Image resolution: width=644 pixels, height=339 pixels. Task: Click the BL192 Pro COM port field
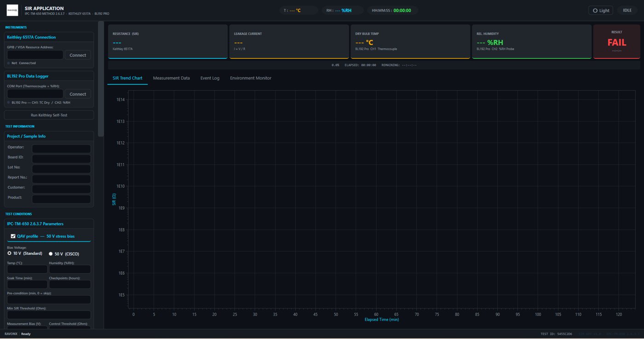click(35, 94)
